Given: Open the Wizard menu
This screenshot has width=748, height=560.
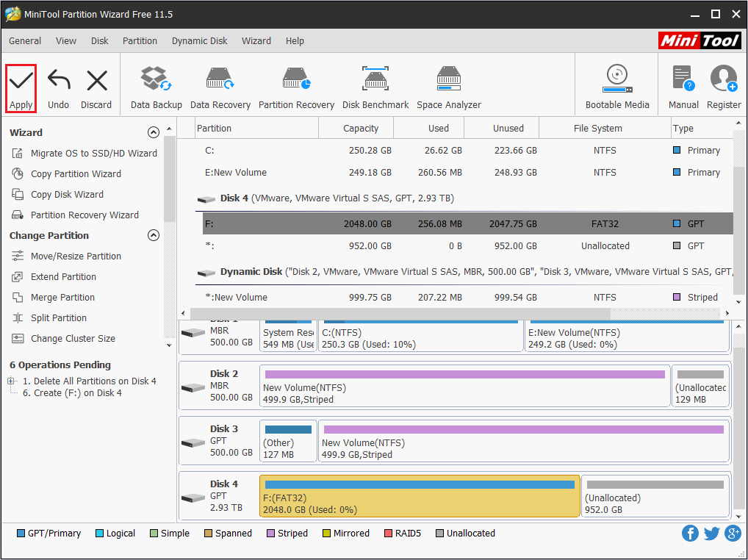Looking at the screenshot, I should tap(256, 41).
